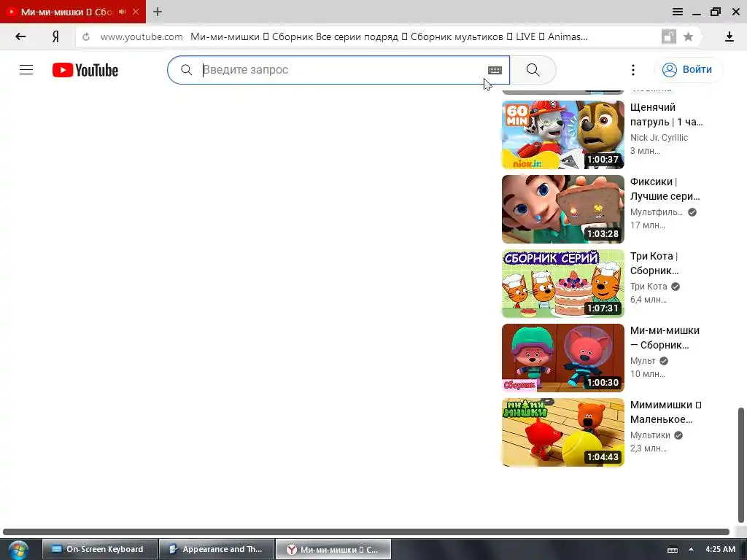Screen dimensions: 747x560
Task: Mute the tab via speaker icon
Action: pos(123,12)
